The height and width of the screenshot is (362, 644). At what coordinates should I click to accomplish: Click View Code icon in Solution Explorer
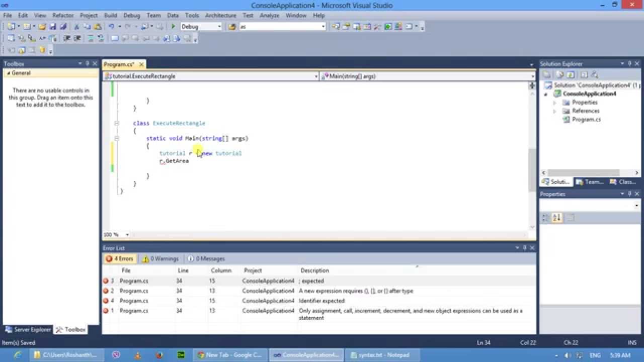(584, 74)
